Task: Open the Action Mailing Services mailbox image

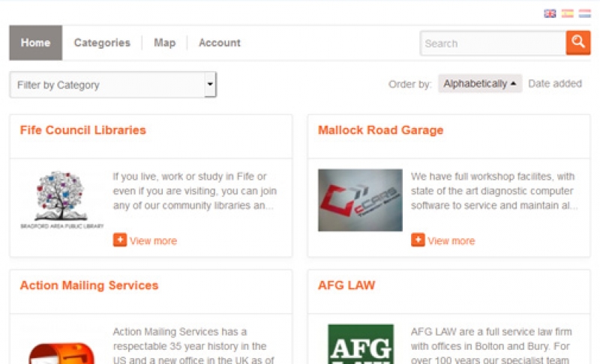Action: (61, 353)
